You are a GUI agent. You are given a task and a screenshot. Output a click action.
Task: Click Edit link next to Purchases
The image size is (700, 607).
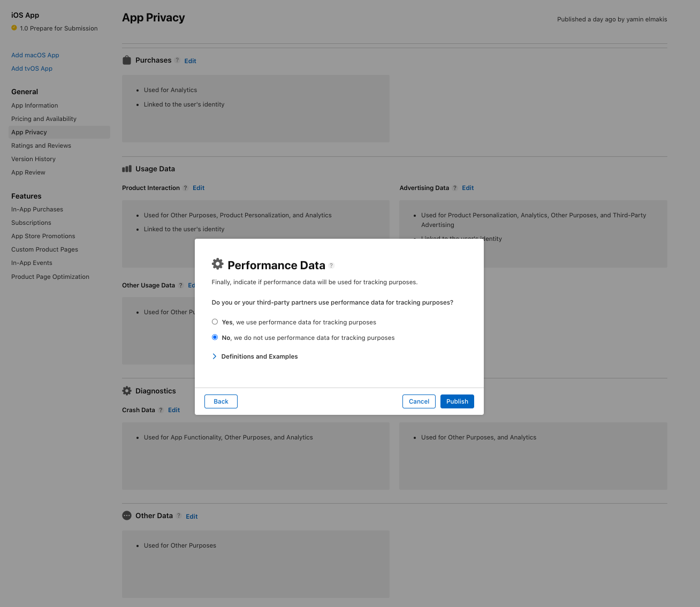pos(190,61)
